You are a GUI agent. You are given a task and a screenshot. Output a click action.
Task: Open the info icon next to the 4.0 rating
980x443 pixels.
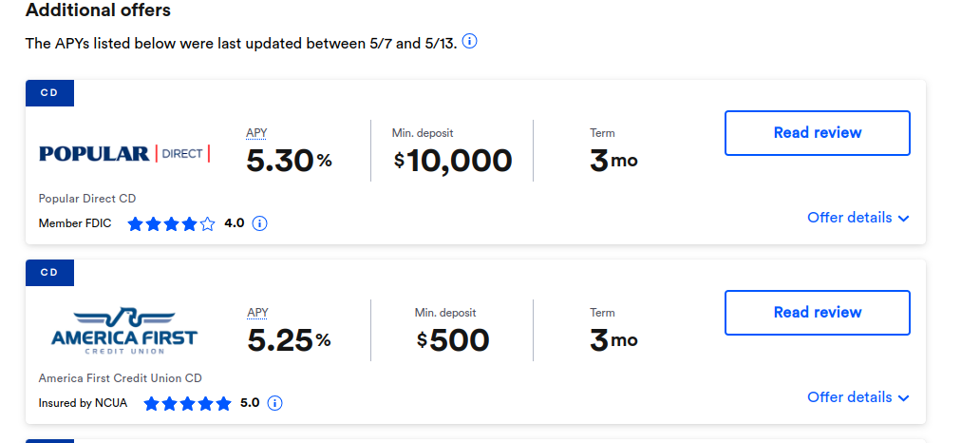259,223
